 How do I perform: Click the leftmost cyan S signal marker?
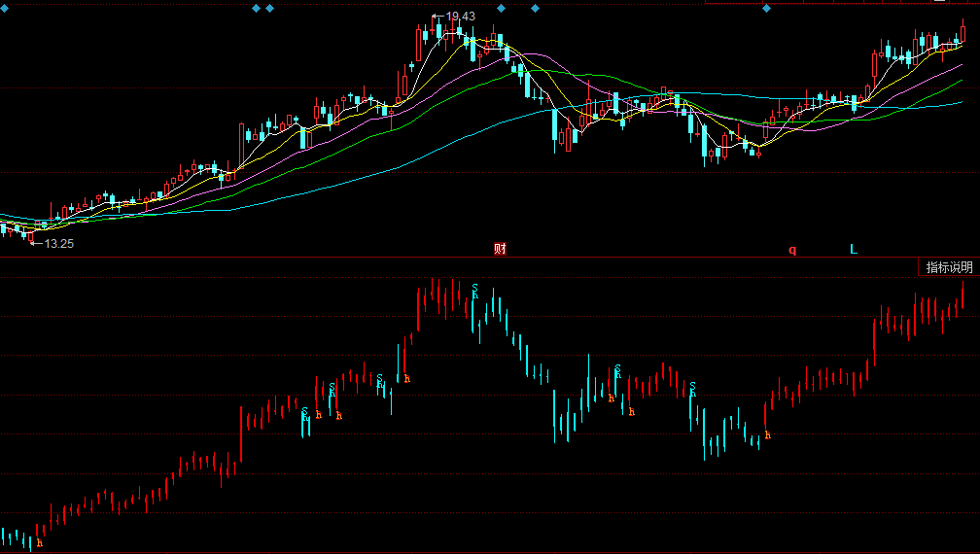304,412
